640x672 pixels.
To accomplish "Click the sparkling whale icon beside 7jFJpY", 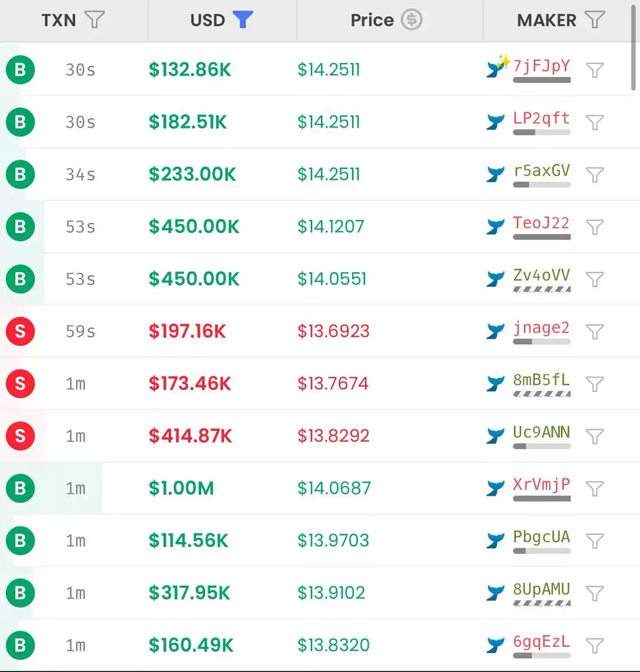I will coord(497,66).
